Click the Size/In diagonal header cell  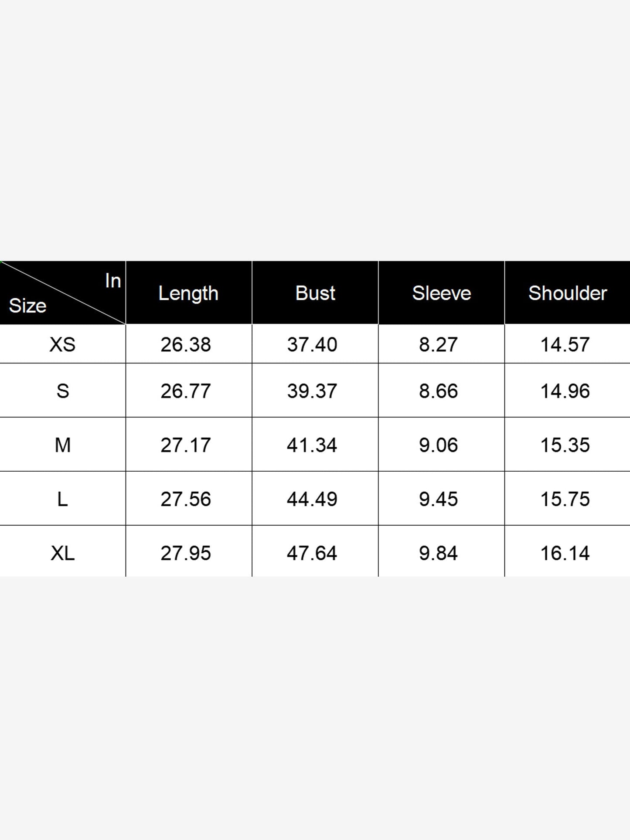[62, 293]
